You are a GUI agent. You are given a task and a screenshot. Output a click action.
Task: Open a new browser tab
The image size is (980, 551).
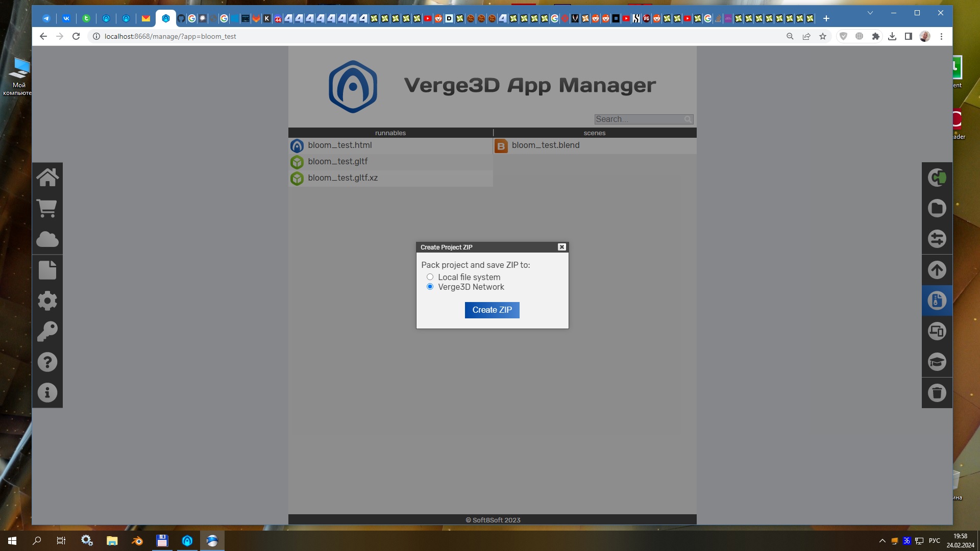click(826, 18)
